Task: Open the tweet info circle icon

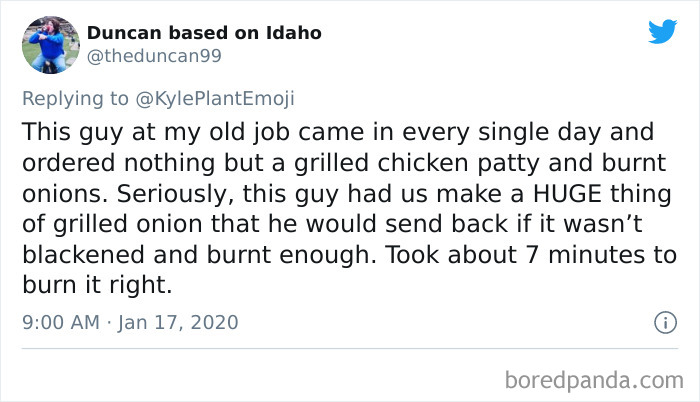Action: coord(666,322)
